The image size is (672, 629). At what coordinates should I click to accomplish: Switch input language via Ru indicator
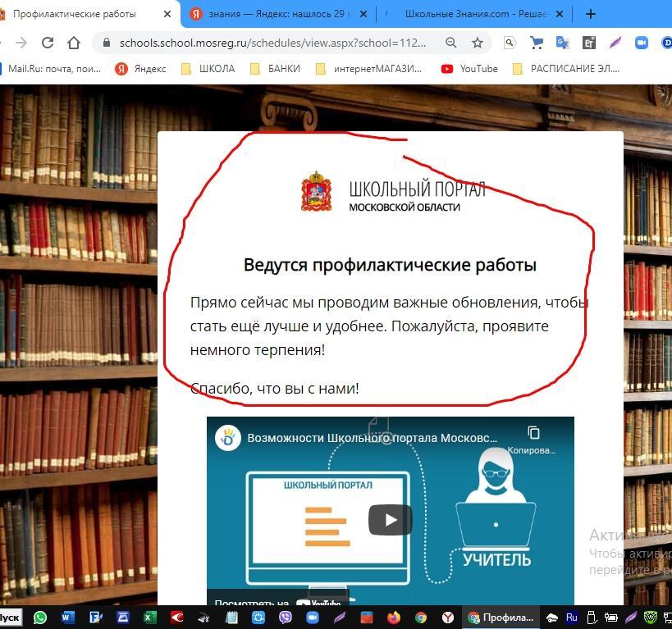[572, 618]
